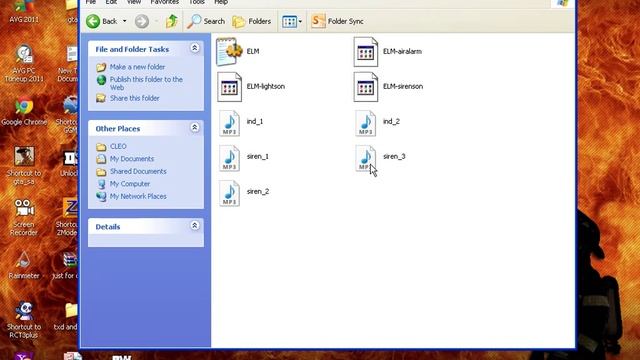Select the ELM-sirenson file icon
The width and height of the screenshot is (640, 360).
point(366,87)
